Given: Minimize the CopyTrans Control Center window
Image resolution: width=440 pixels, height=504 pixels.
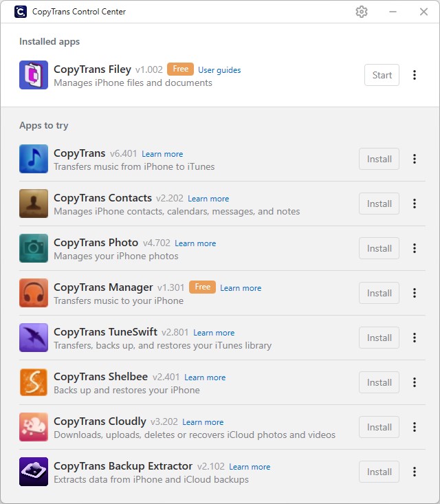Looking at the screenshot, I should point(393,12).
